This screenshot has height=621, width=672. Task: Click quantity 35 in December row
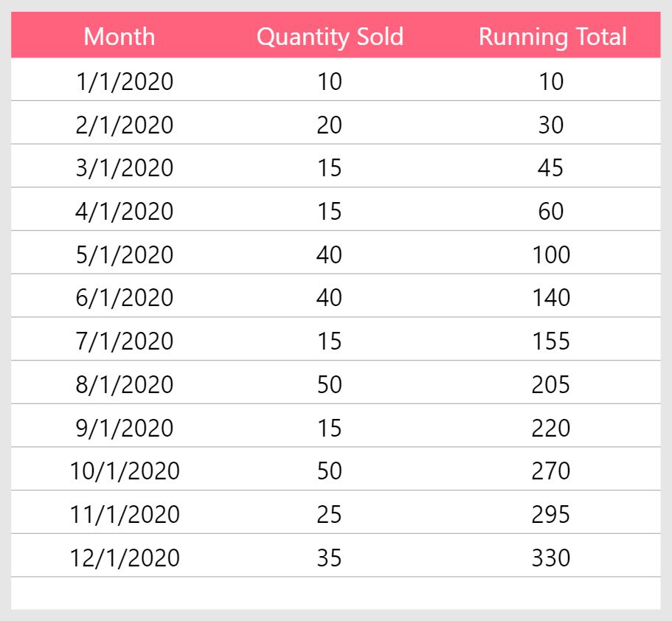(329, 558)
